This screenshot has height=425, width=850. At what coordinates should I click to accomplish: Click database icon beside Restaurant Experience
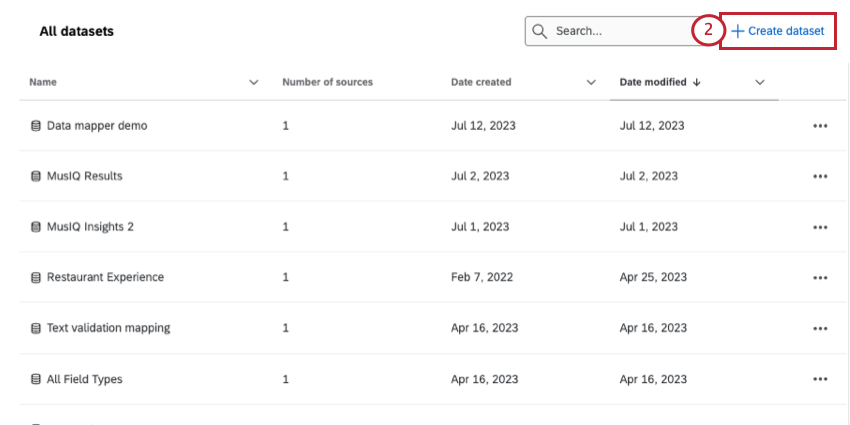point(35,277)
